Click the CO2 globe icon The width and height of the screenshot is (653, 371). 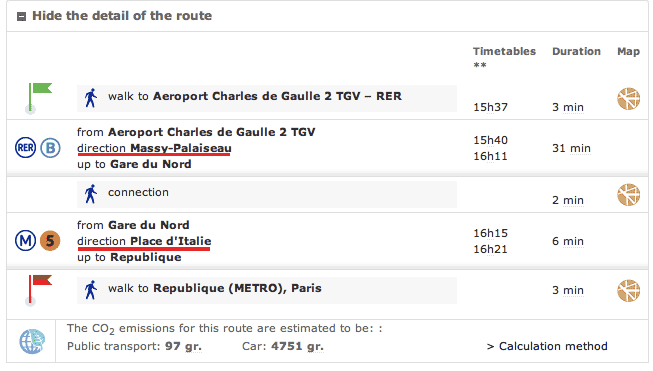(32, 341)
